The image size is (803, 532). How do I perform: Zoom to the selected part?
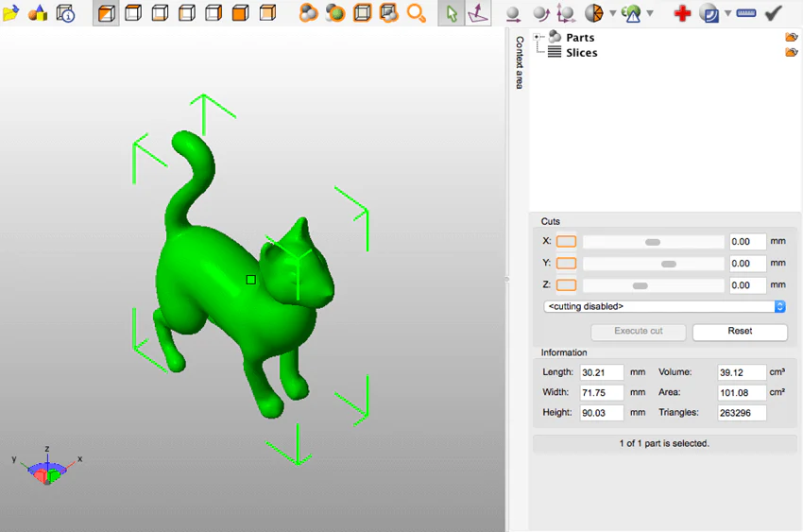click(x=335, y=13)
